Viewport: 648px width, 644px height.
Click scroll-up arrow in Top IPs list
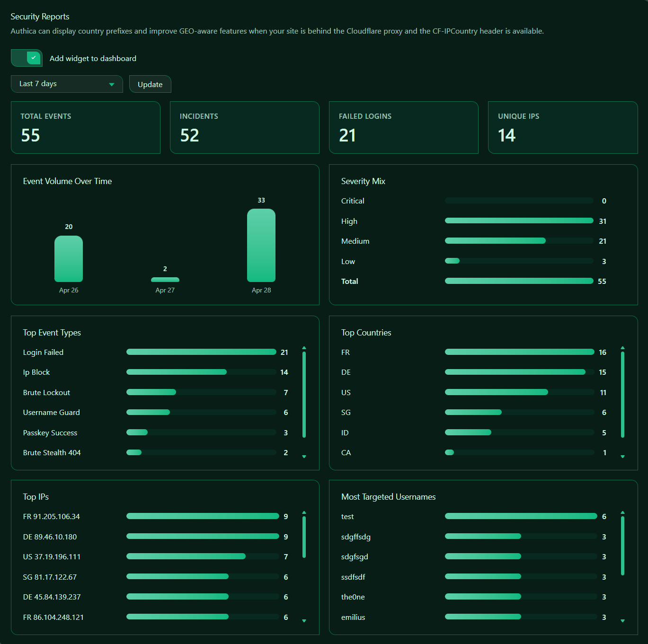[304, 512]
